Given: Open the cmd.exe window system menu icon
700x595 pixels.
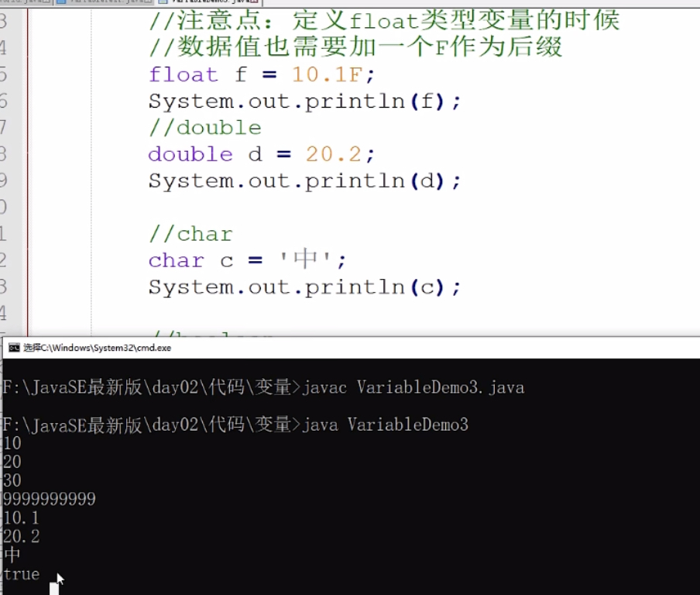Looking at the screenshot, I should coord(14,348).
